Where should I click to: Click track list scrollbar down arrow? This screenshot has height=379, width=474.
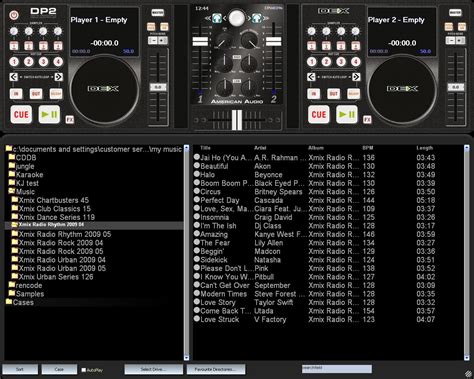point(467,358)
